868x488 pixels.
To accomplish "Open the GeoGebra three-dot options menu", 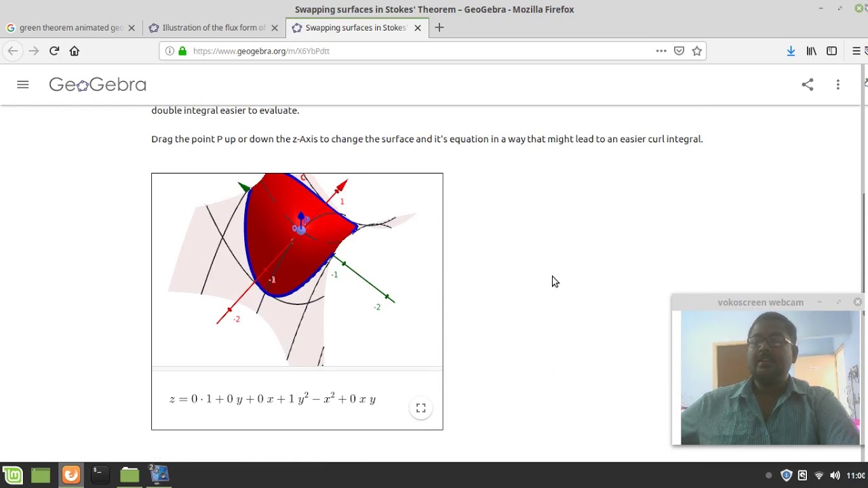I will pos(838,85).
